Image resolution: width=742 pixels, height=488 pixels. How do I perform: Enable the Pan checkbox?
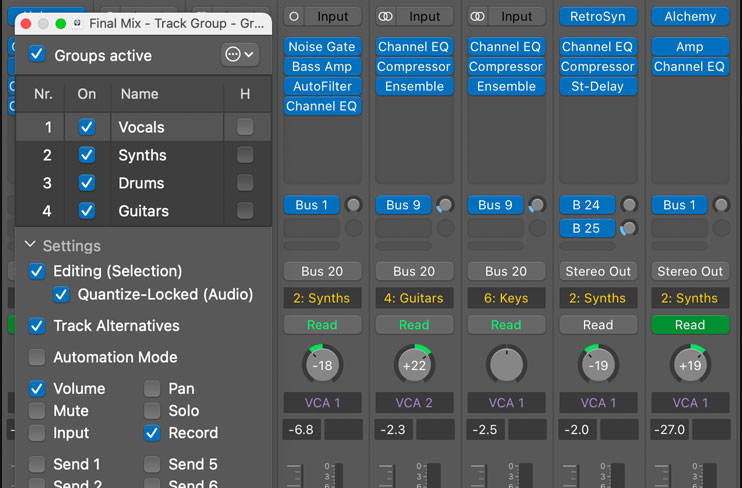click(x=152, y=389)
